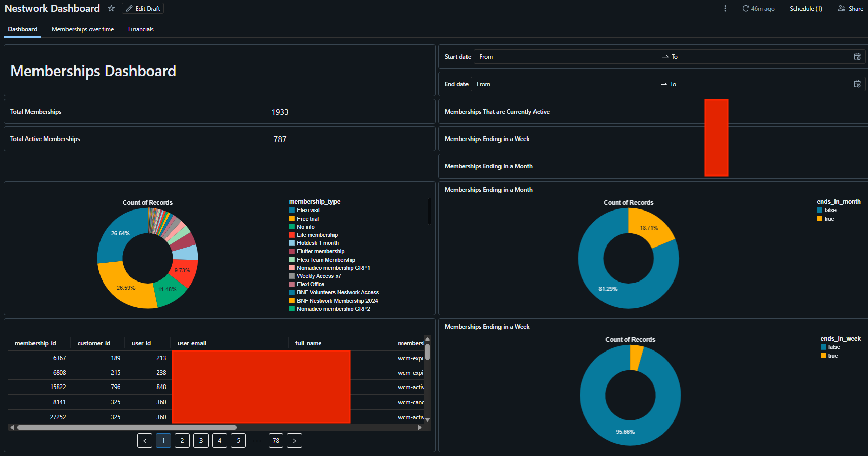The image size is (868, 456).
Task: Click table horizontal scrollbar right arrow
Action: click(x=420, y=428)
